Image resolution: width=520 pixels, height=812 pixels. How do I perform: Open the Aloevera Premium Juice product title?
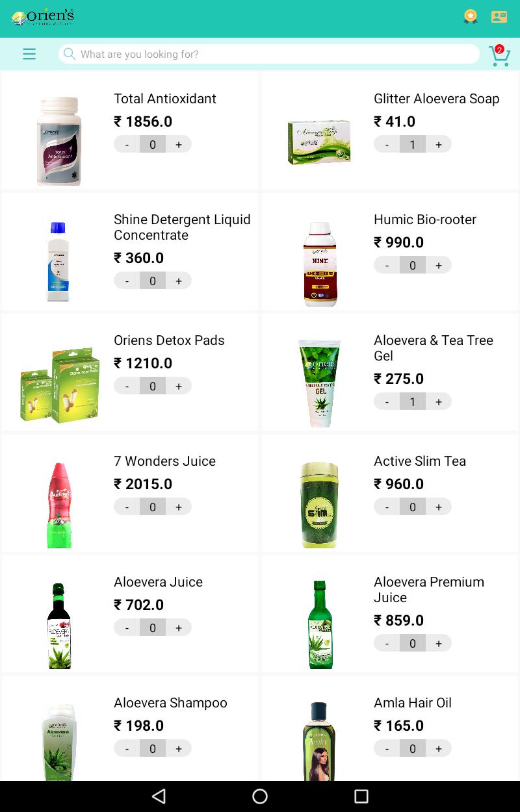pos(429,590)
